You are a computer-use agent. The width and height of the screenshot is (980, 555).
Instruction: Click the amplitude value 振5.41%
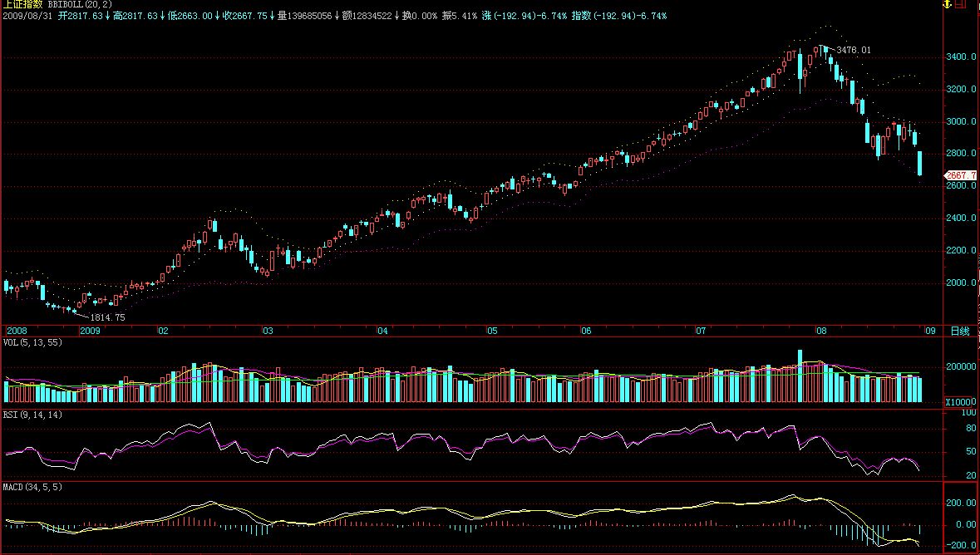point(460,16)
